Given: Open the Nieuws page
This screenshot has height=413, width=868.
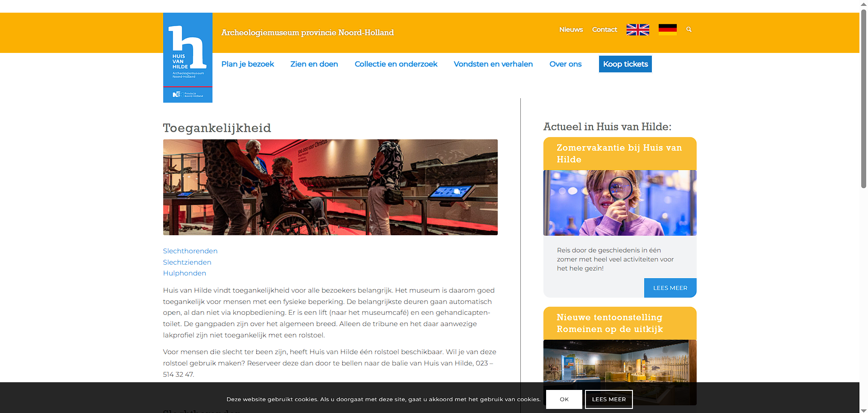Looking at the screenshot, I should point(571,29).
